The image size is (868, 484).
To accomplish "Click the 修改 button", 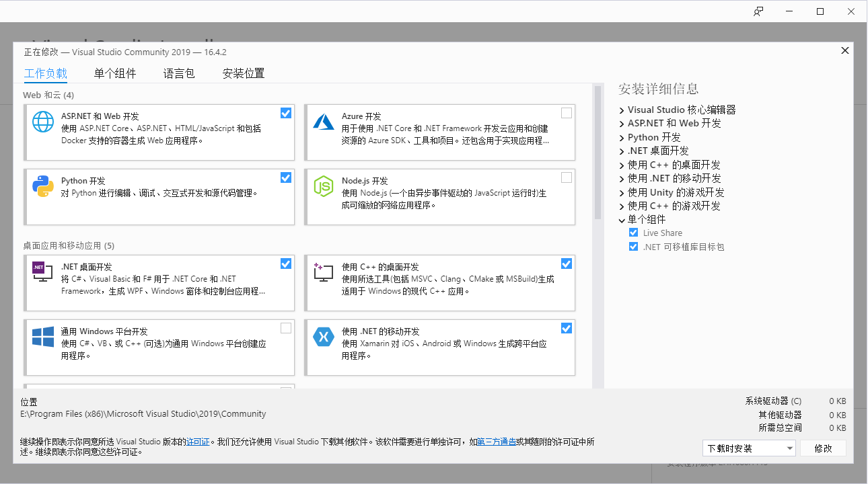I will (823, 448).
